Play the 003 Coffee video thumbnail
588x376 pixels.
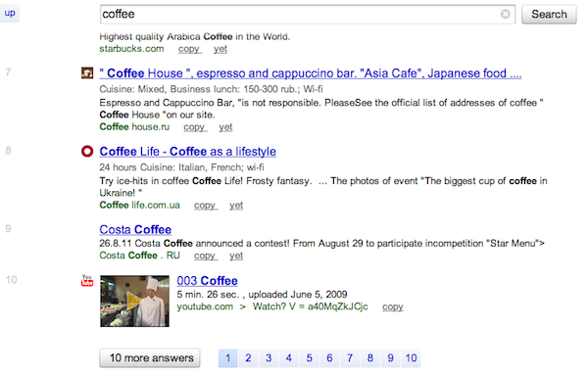(134, 302)
